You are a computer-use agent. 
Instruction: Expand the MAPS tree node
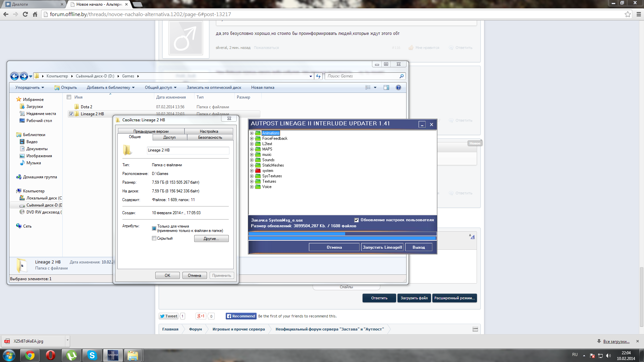tap(252, 149)
